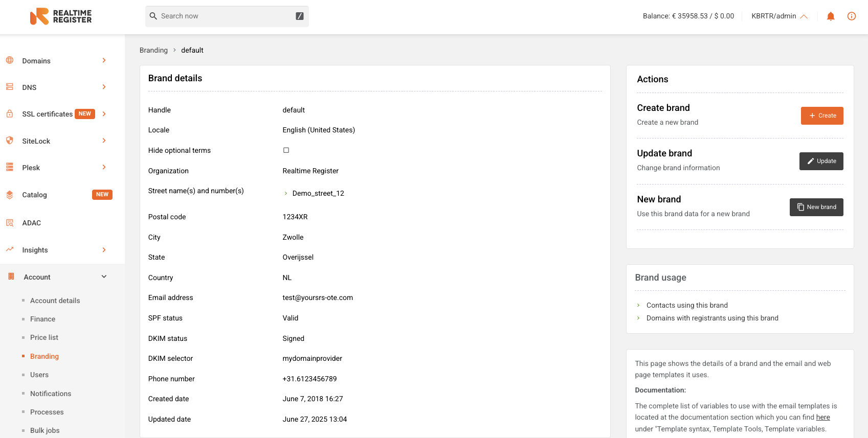Toggle the Hide optional terms checkbox
This screenshot has height=438, width=868.
[286, 150]
